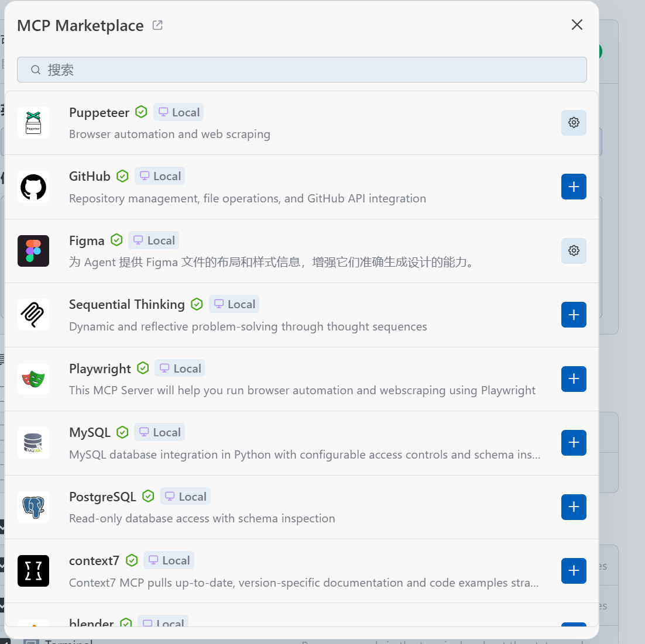The width and height of the screenshot is (645, 644).
Task: Click verified badge next to Sequential Thinking
Action: [197, 304]
